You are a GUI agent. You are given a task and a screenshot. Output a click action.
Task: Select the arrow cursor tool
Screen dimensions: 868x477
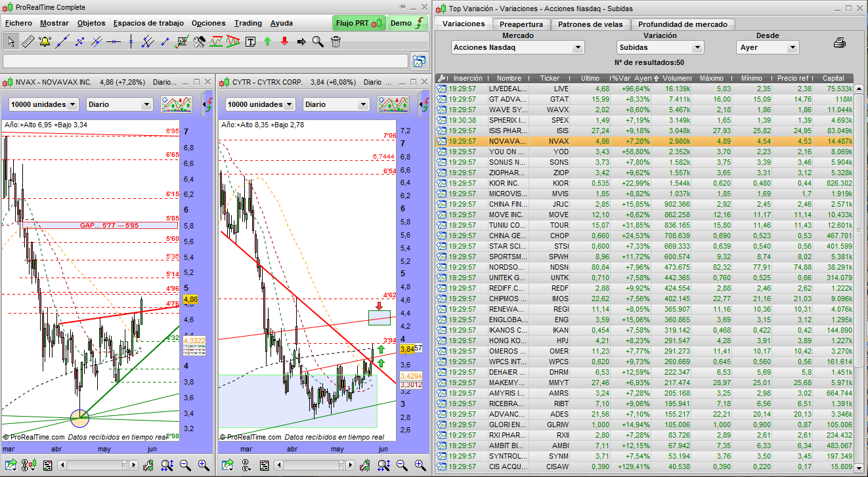point(11,42)
